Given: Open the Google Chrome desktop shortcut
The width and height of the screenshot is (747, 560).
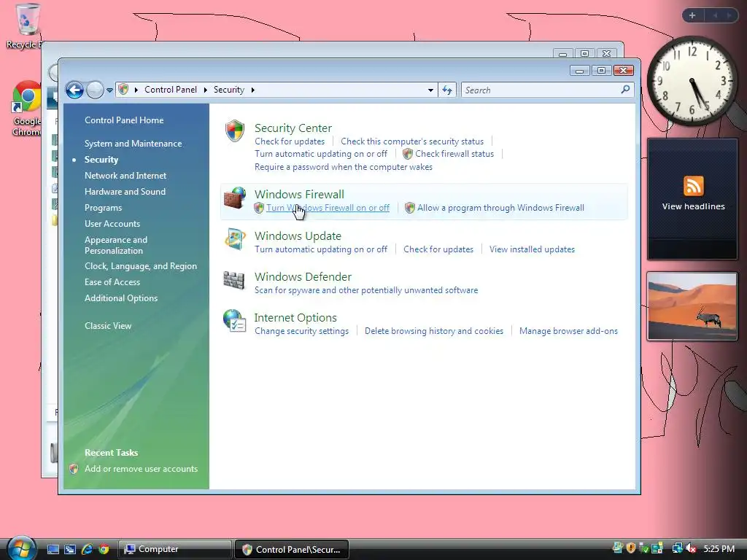Looking at the screenshot, I should pos(27,108).
